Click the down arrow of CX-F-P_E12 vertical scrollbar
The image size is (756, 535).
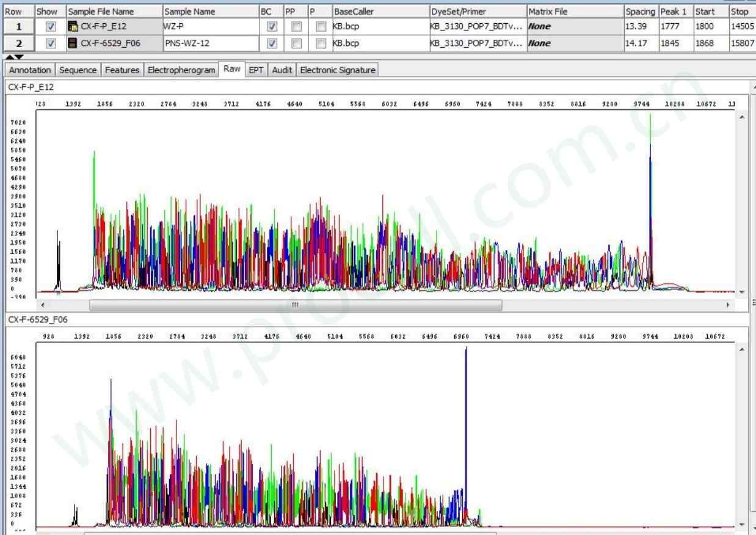click(x=741, y=292)
